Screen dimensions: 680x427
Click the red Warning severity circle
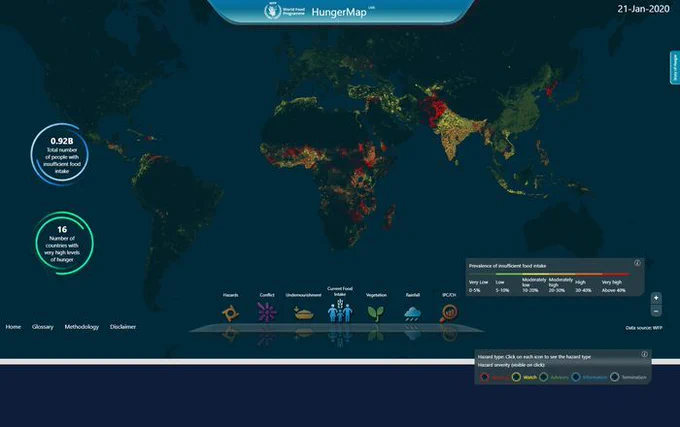(x=485, y=377)
